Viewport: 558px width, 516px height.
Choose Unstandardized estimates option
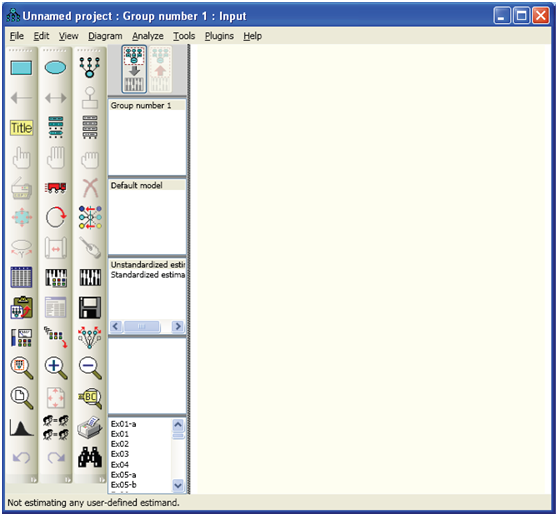click(147, 265)
